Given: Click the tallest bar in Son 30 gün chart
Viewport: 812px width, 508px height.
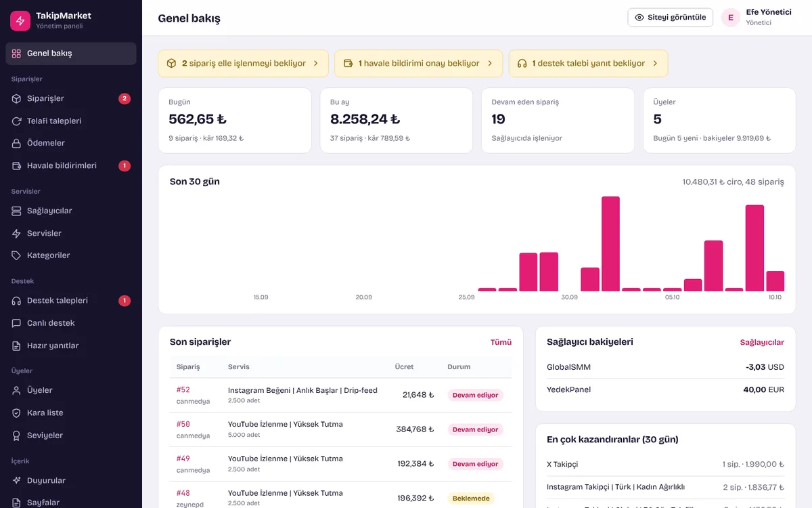Looking at the screenshot, I should click(611, 244).
